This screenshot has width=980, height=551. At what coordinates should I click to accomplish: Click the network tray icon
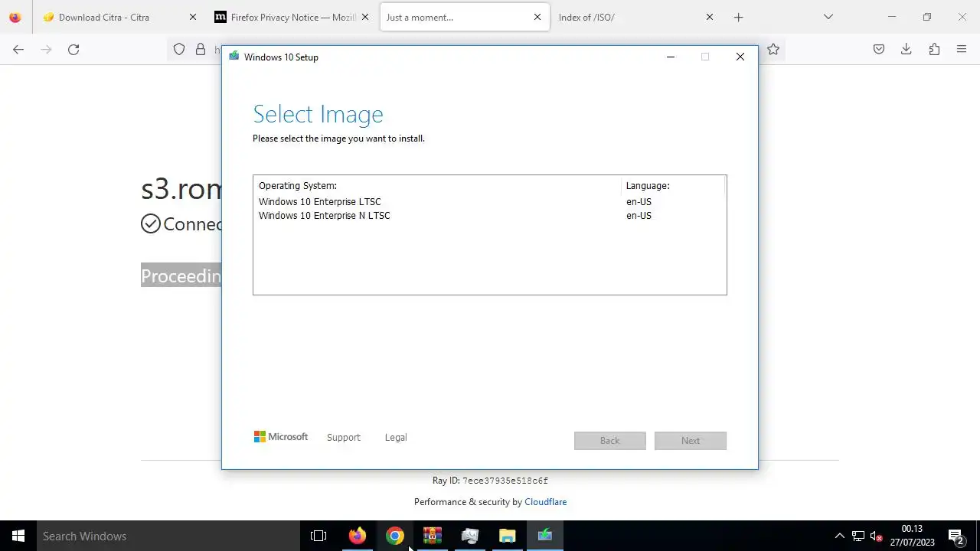tap(858, 536)
